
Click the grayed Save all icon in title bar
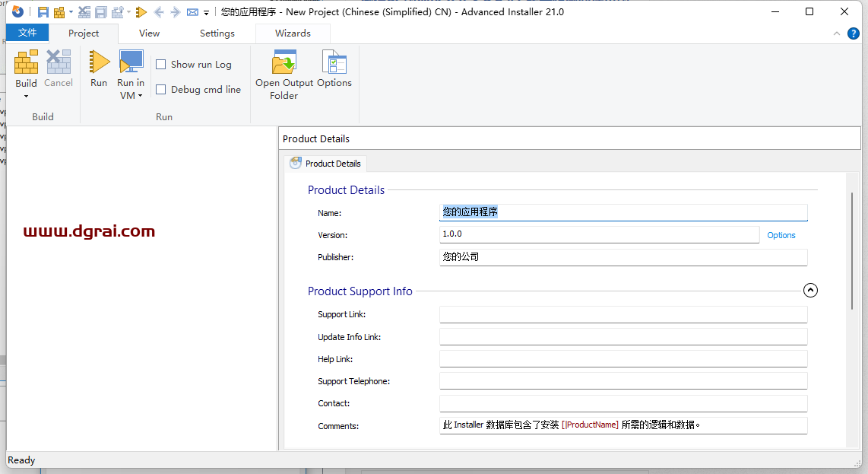tap(101, 12)
